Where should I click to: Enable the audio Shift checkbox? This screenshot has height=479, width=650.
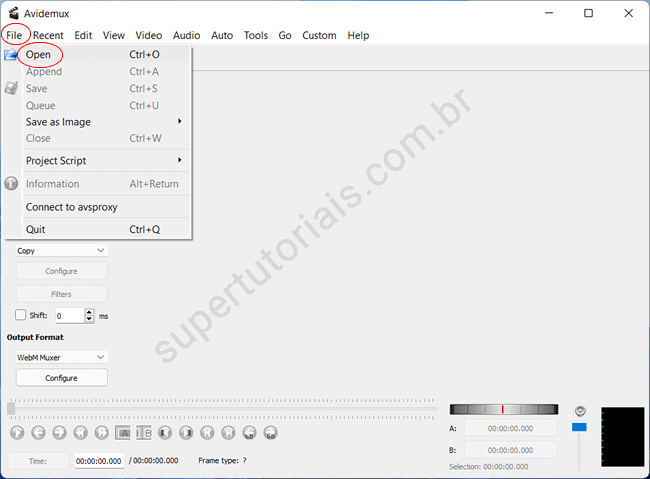pyautogui.click(x=21, y=315)
